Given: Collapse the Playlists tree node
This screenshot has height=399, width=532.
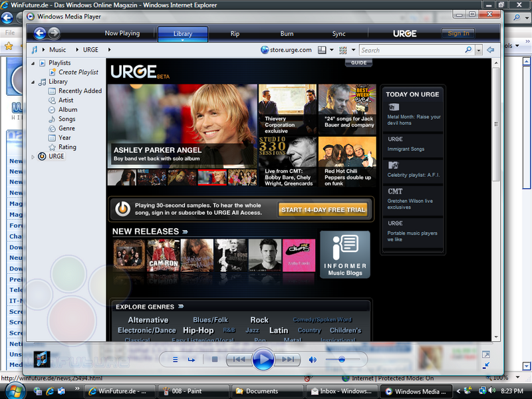Looking at the screenshot, I should [x=33, y=63].
